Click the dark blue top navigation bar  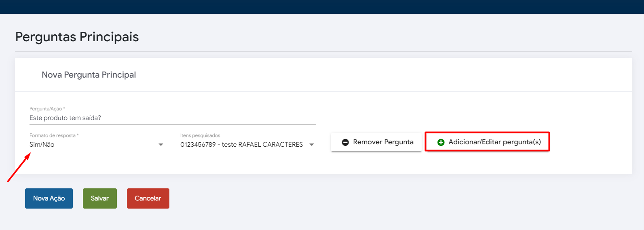coord(322,6)
